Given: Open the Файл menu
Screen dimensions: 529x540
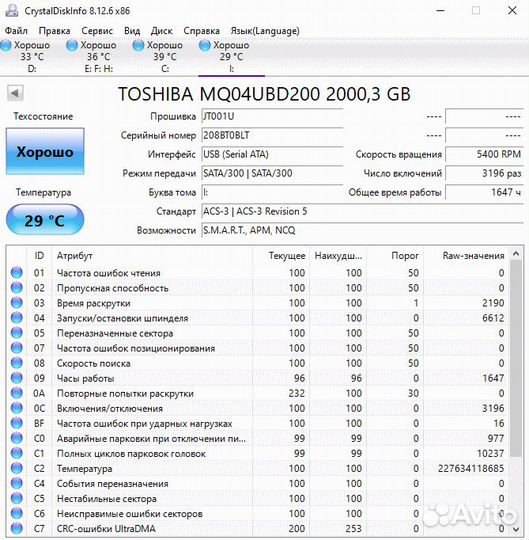Looking at the screenshot, I should 16,31.
